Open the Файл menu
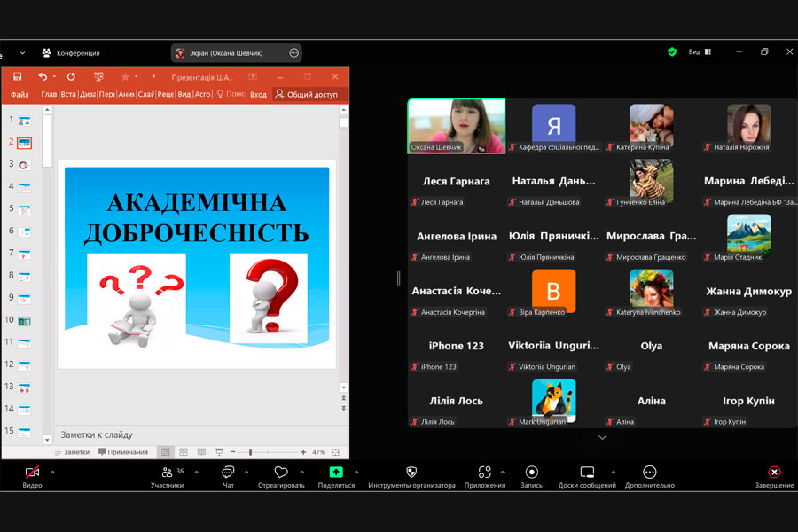The width and height of the screenshot is (798, 532). [20, 94]
